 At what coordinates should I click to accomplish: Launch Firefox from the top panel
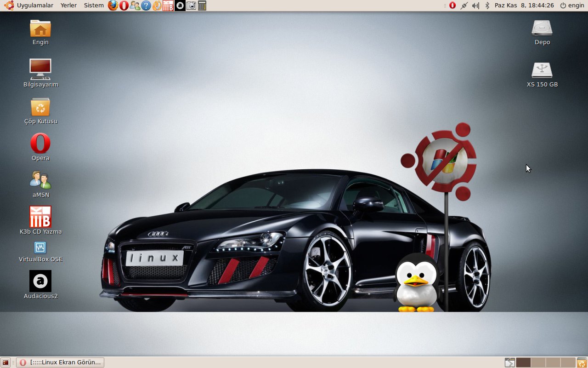pos(113,6)
